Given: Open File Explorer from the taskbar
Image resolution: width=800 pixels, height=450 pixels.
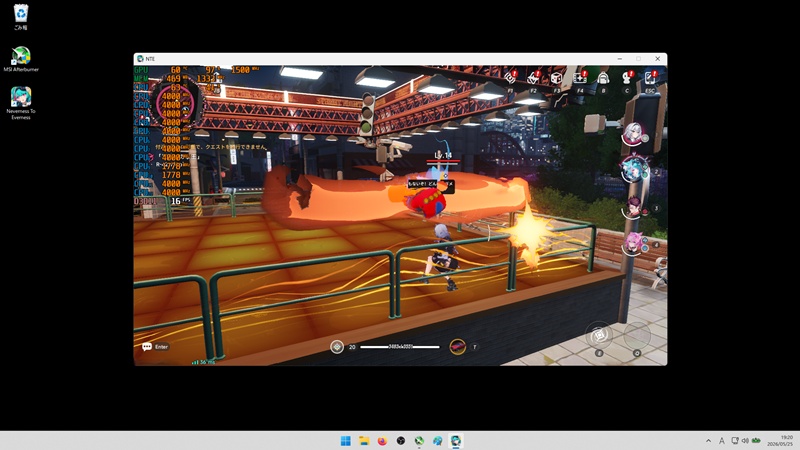Looking at the screenshot, I should coord(364,441).
